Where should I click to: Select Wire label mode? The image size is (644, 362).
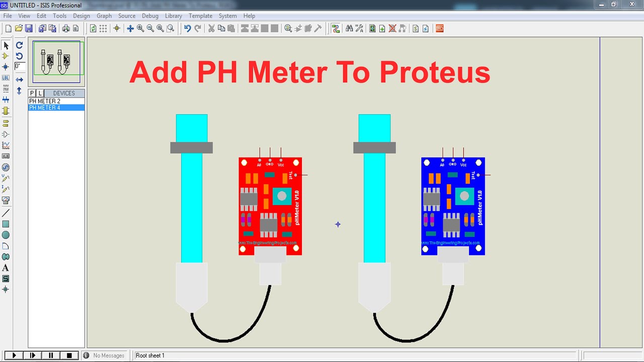(x=6, y=78)
